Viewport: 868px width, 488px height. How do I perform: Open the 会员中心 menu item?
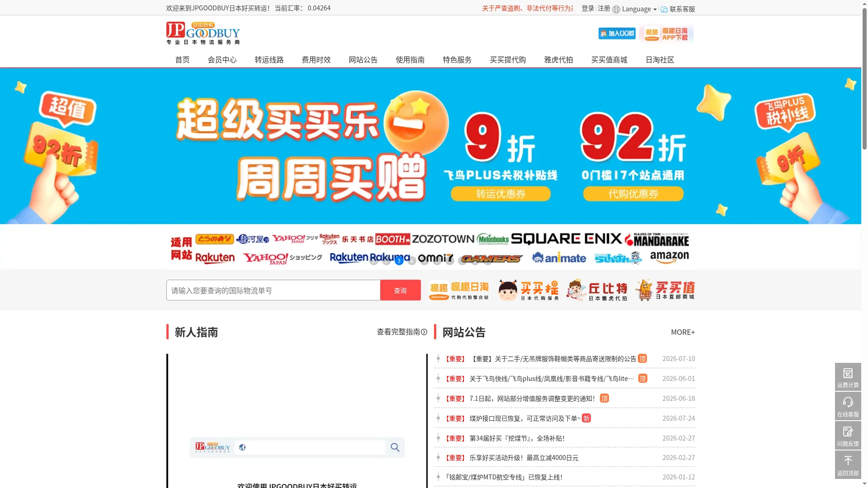[222, 60]
